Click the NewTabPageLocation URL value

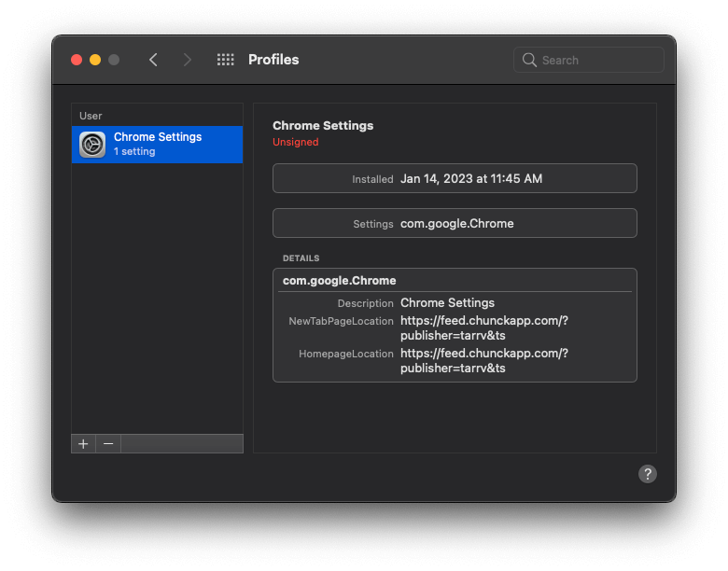click(484, 327)
